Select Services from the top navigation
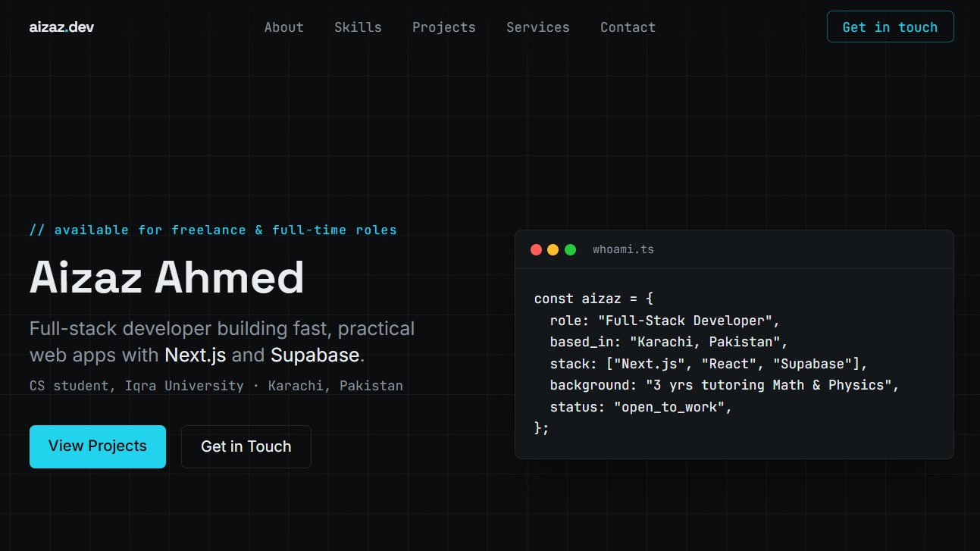 pyautogui.click(x=538, y=27)
